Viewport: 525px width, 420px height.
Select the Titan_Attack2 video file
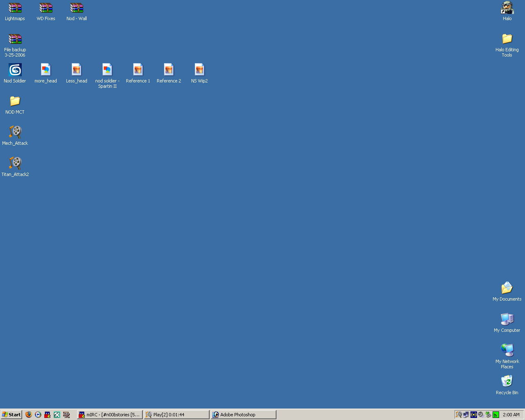coord(15,163)
